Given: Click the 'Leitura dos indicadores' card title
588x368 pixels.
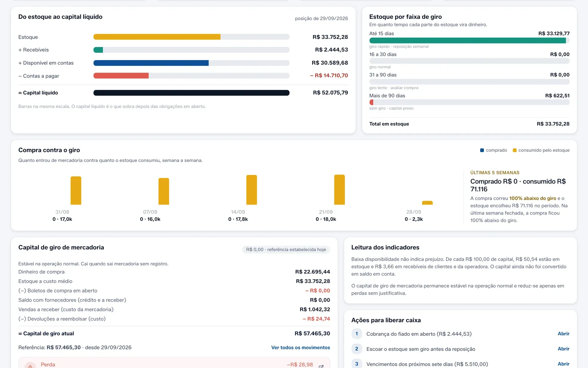Looking at the screenshot, I should 385,247.
